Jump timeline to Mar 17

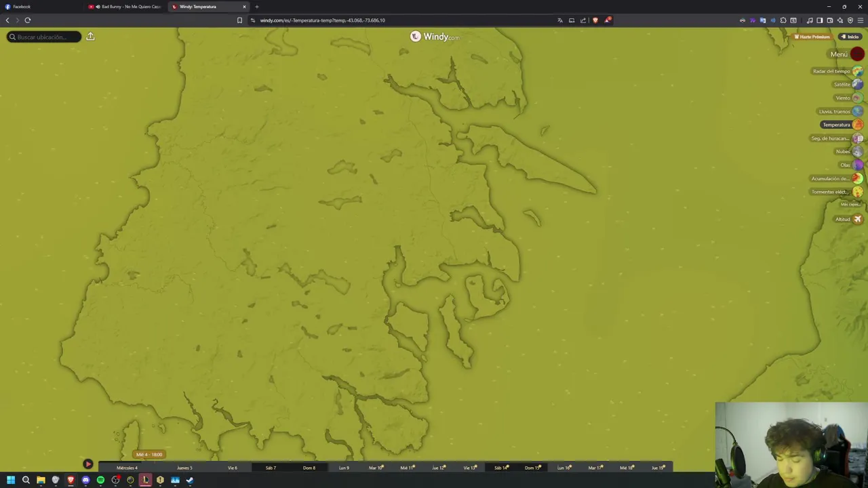pos(595,468)
